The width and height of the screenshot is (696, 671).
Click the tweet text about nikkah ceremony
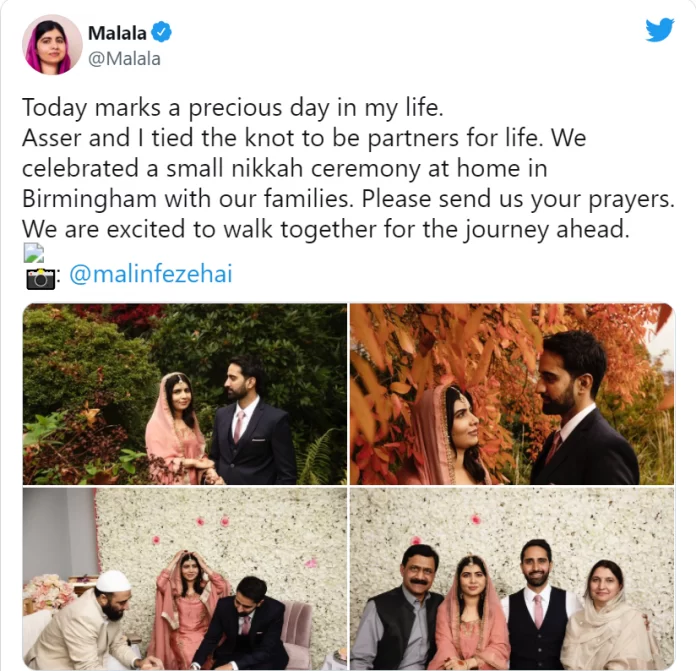tap(348, 168)
